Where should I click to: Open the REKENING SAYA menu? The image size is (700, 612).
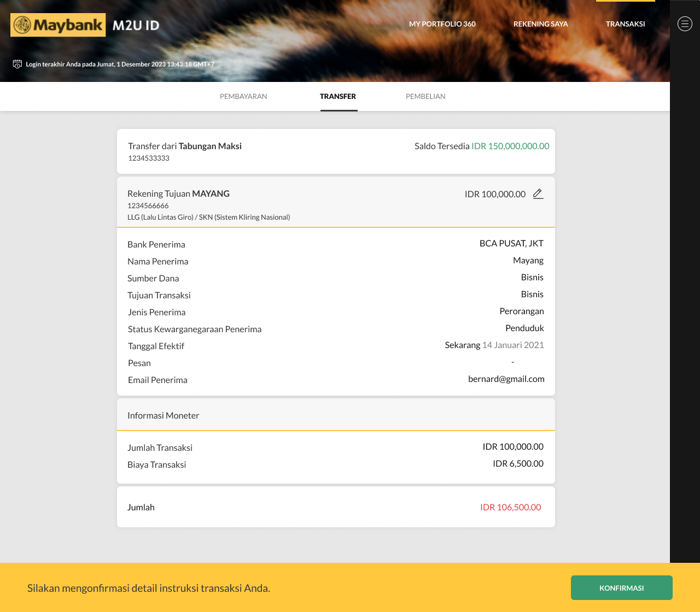(540, 23)
